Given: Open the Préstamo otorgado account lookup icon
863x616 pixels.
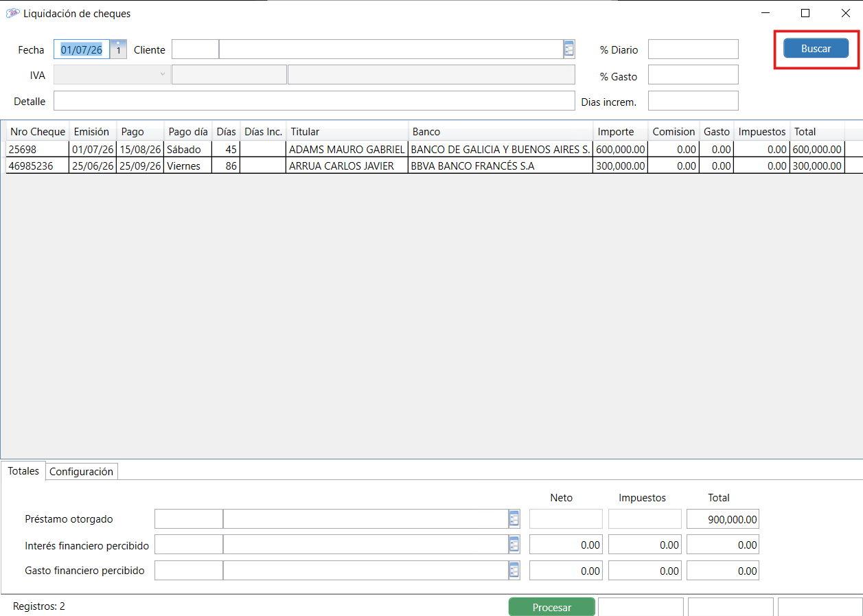Looking at the screenshot, I should [x=514, y=519].
